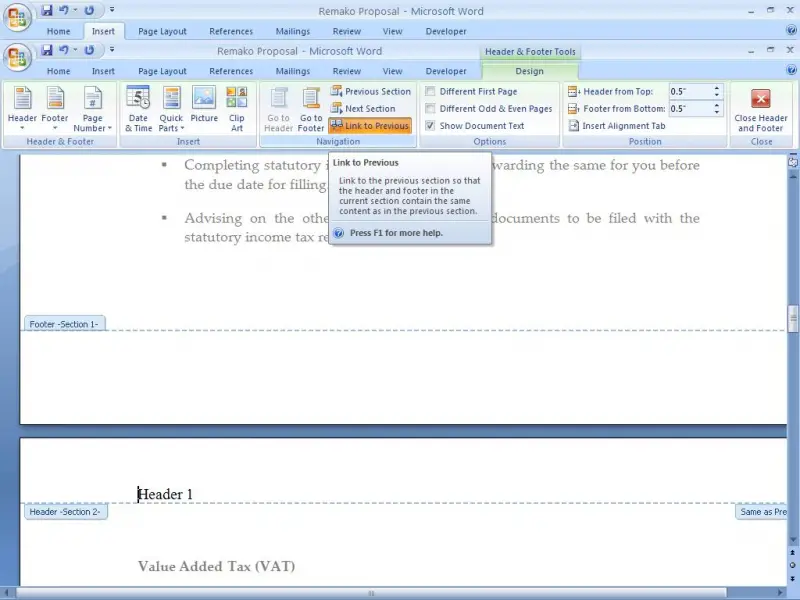
Task: Click the Undo icon in the back window
Action: 64,10
